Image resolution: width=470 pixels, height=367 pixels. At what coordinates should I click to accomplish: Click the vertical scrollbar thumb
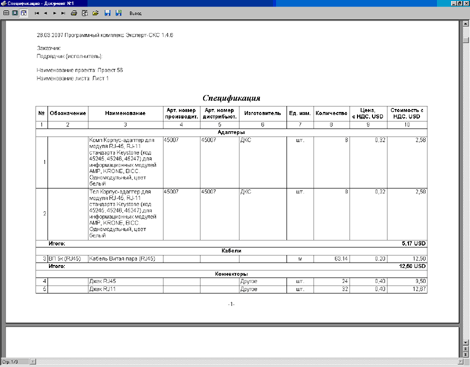(x=466, y=40)
